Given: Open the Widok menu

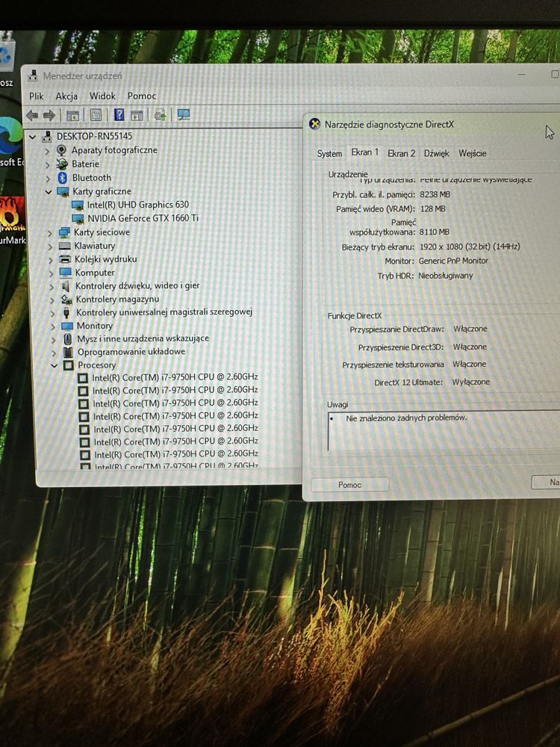Looking at the screenshot, I should [102, 96].
